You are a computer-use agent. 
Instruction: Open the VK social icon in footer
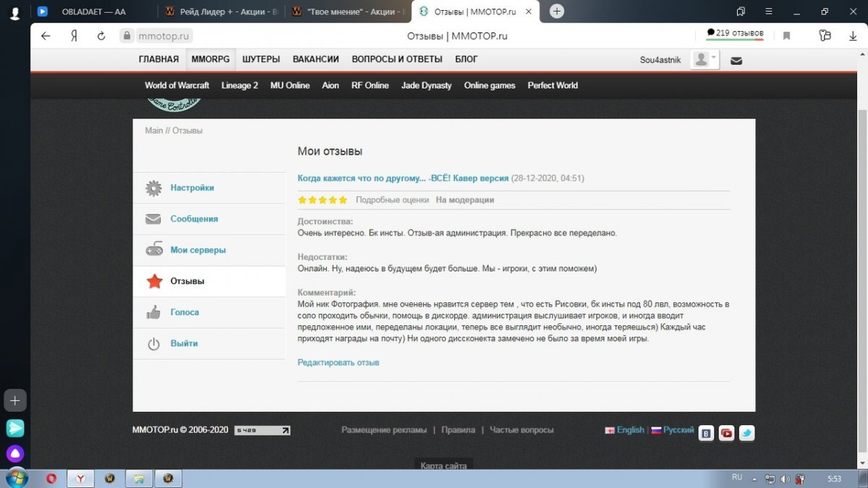(x=706, y=433)
